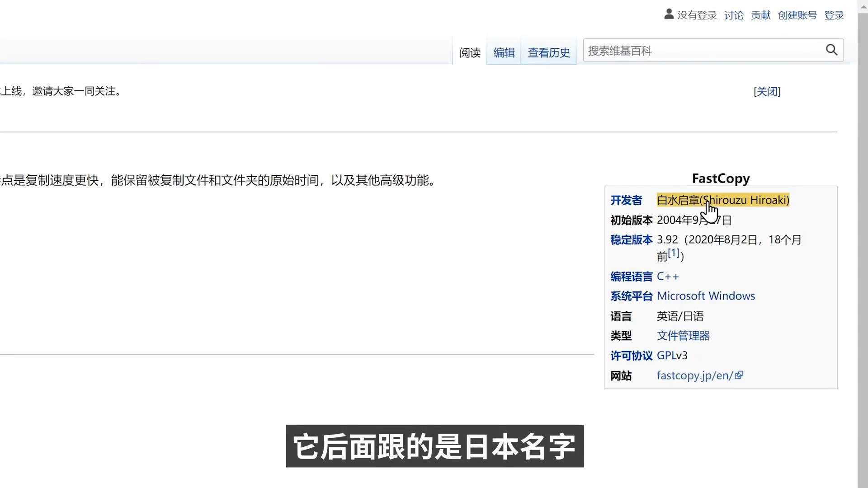Click the user profile icon beside 没有登录

pyautogui.click(x=669, y=14)
